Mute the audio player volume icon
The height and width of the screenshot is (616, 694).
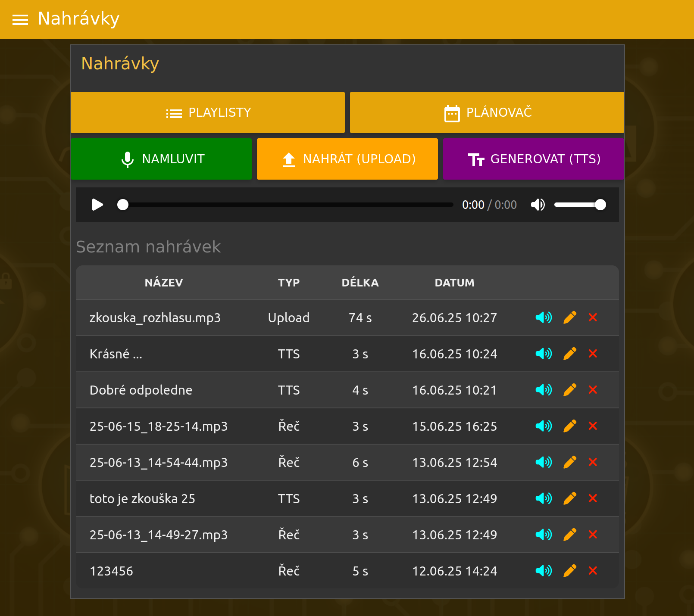click(538, 205)
